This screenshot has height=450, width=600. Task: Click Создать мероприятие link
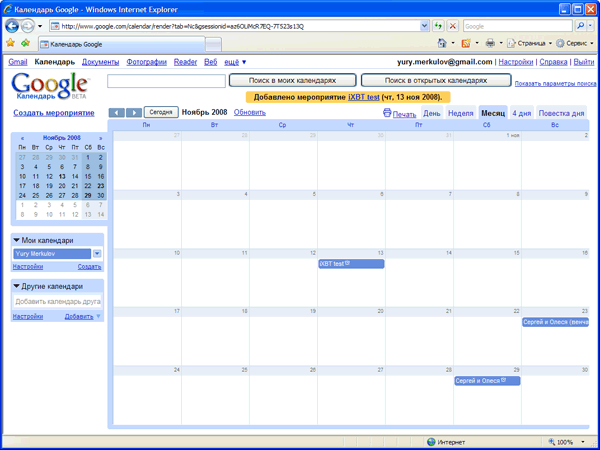(x=54, y=113)
